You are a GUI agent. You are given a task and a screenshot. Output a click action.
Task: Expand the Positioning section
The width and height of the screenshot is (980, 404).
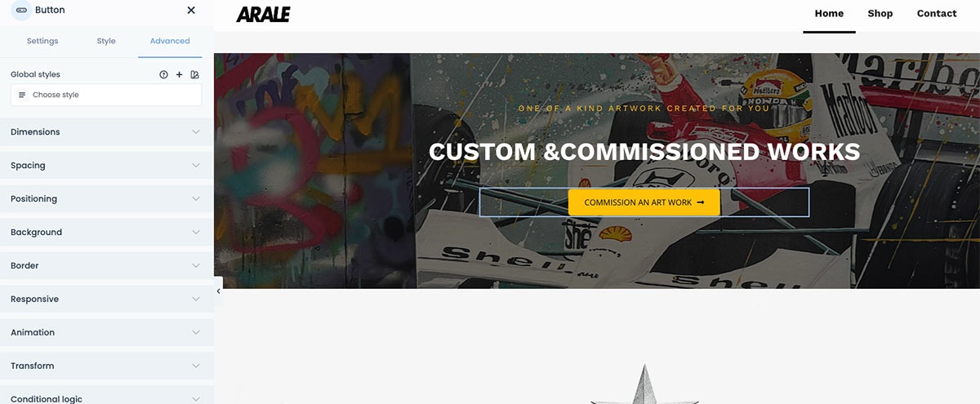[107, 199]
